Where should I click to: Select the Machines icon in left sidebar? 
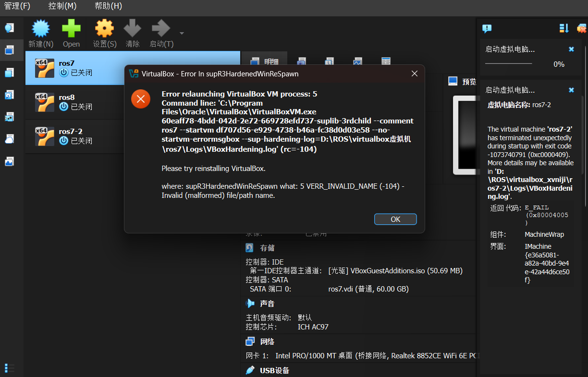[x=10, y=50]
